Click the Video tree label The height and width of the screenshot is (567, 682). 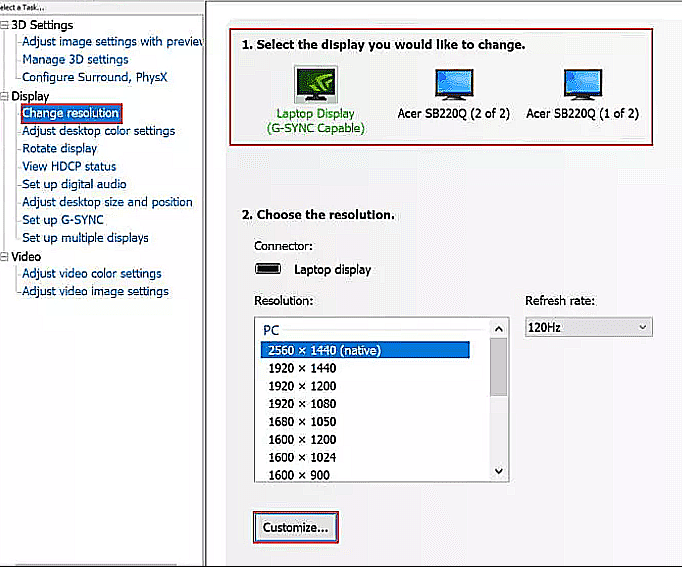(x=26, y=257)
